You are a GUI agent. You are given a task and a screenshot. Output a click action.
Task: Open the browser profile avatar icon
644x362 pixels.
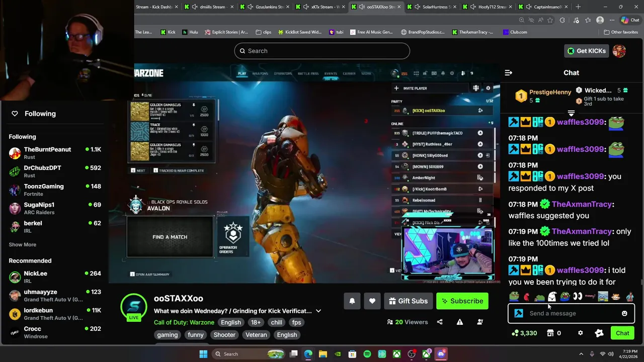pyautogui.click(x=600, y=20)
